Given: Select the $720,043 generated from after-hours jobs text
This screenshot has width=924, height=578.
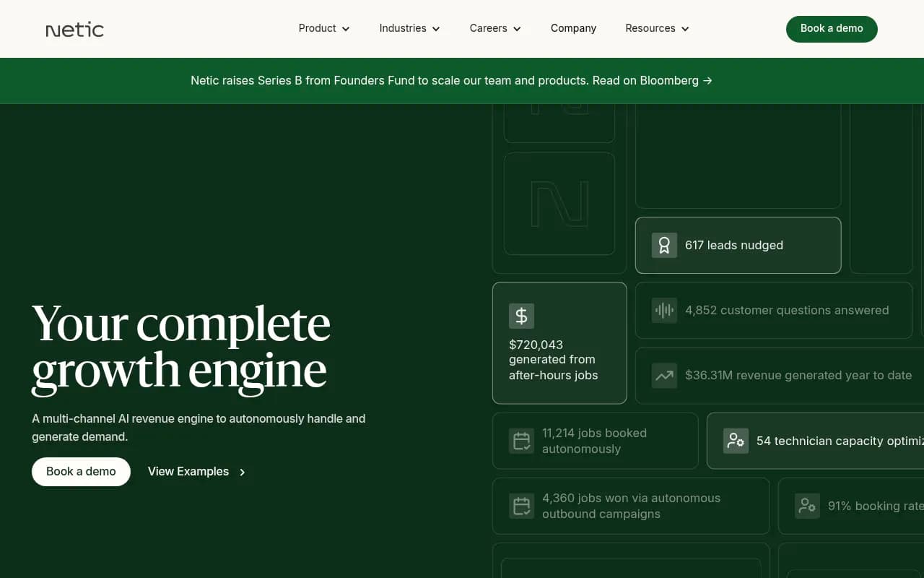Looking at the screenshot, I should click(554, 360).
